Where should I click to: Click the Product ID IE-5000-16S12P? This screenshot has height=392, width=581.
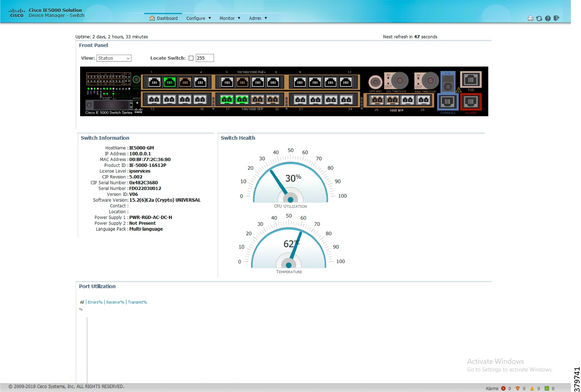148,165
